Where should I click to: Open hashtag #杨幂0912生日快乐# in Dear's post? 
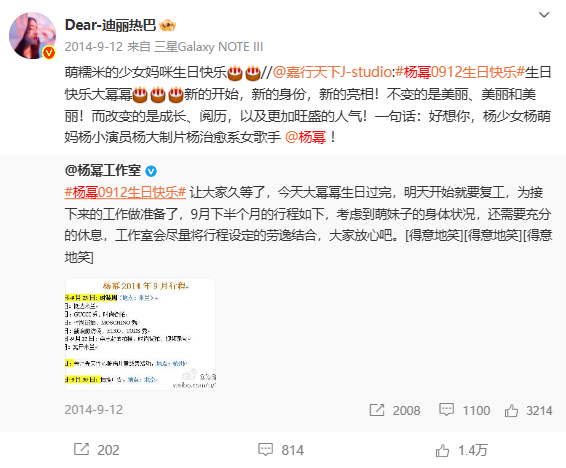coord(460,73)
